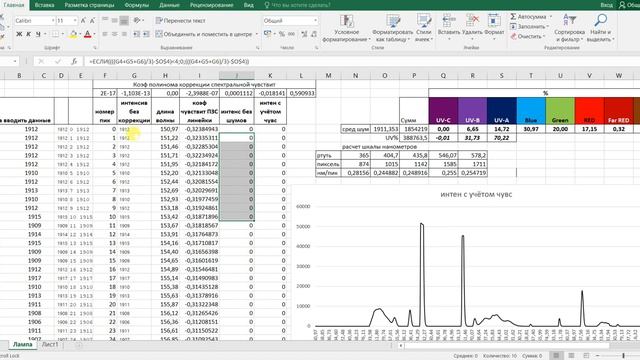Screen dimensions: 640x360
Task: Align text to top
Action: (105, 20)
